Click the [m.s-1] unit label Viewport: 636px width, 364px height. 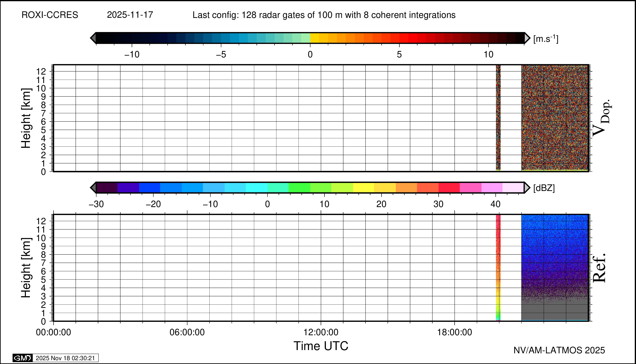[x=546, y=39]
